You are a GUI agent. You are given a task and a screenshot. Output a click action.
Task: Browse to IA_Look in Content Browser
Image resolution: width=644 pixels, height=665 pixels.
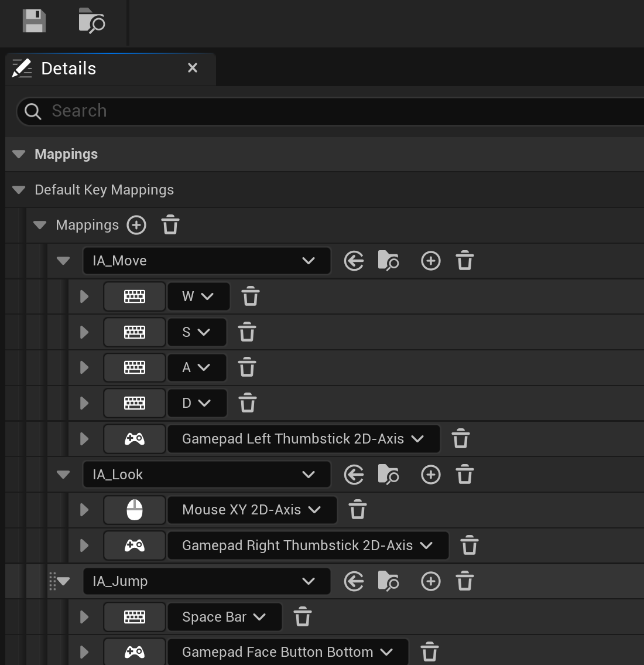click(x=388, y=474)
